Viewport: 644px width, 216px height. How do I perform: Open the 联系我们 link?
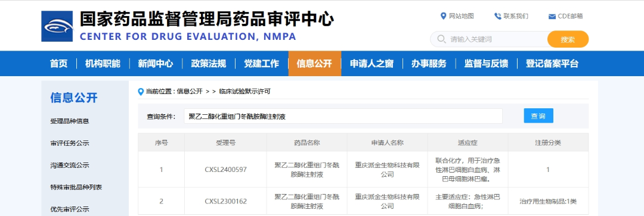point(516,17)
